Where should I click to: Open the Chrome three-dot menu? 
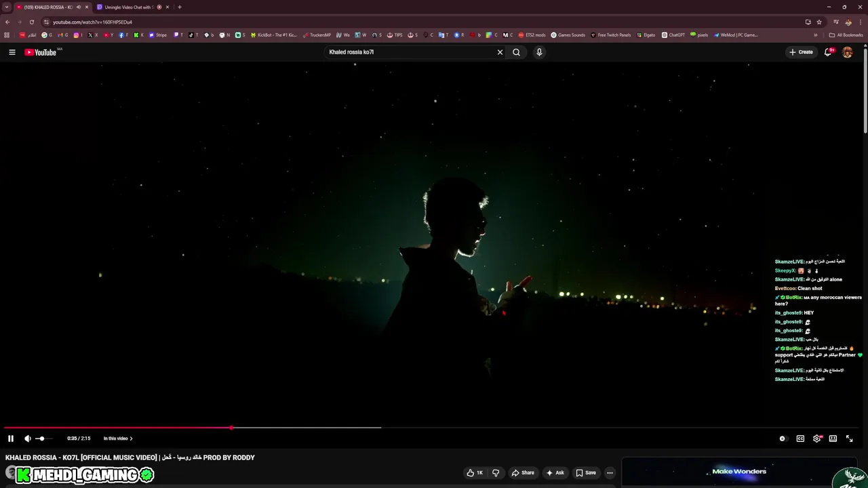pyautogui.click(x=861, y=22)
